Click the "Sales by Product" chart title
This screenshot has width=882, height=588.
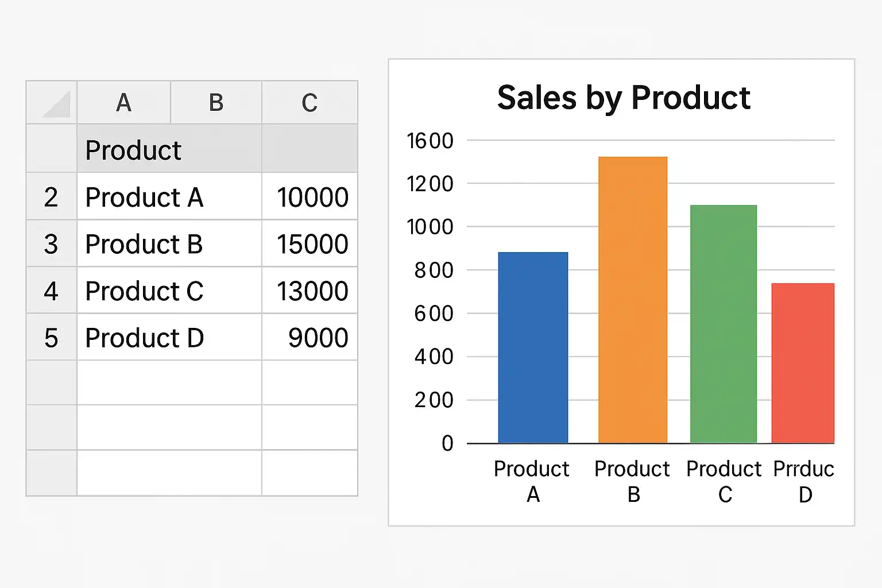click(623, 98)
